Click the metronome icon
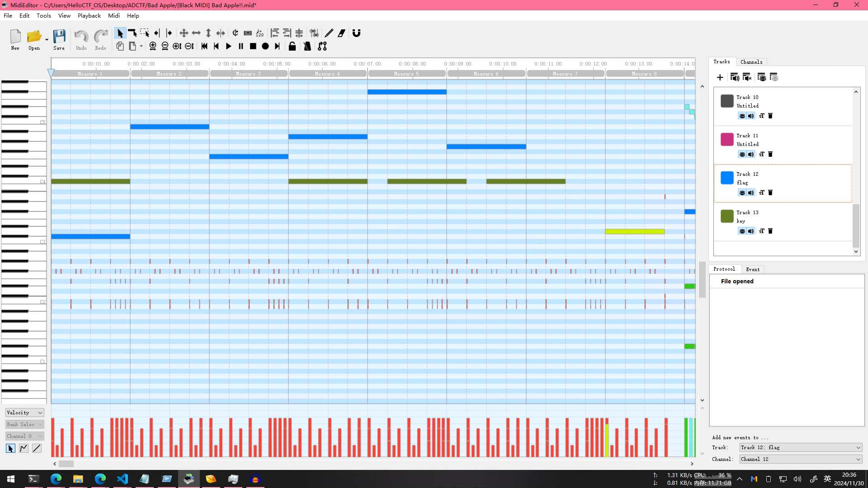Screen dimensions: 868x488 307,46
